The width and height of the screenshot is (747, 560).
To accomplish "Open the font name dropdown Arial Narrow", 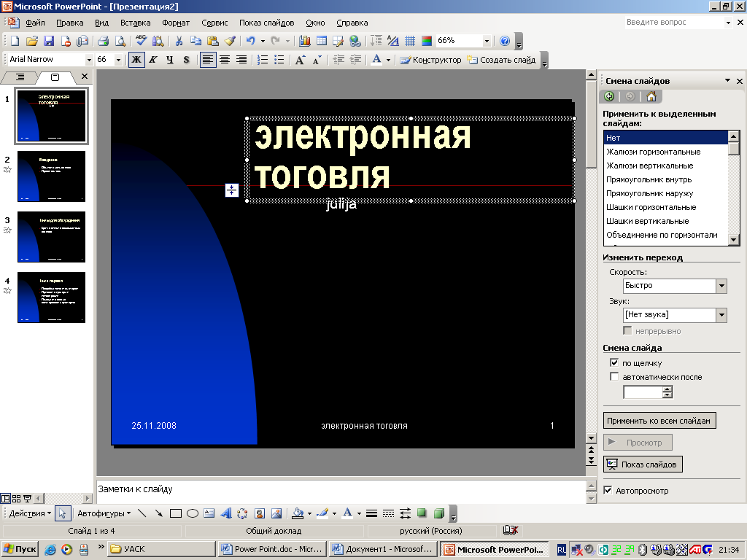I will point(88,60).
